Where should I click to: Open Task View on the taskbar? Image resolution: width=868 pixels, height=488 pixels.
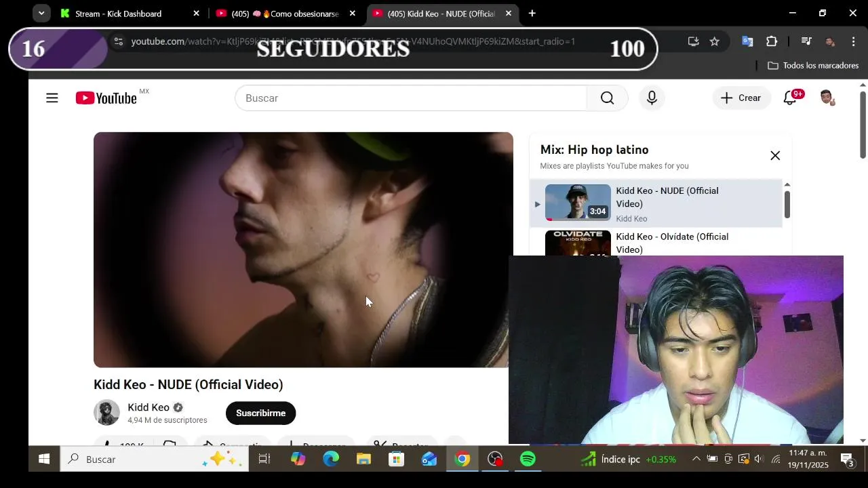tap(264, 460)
